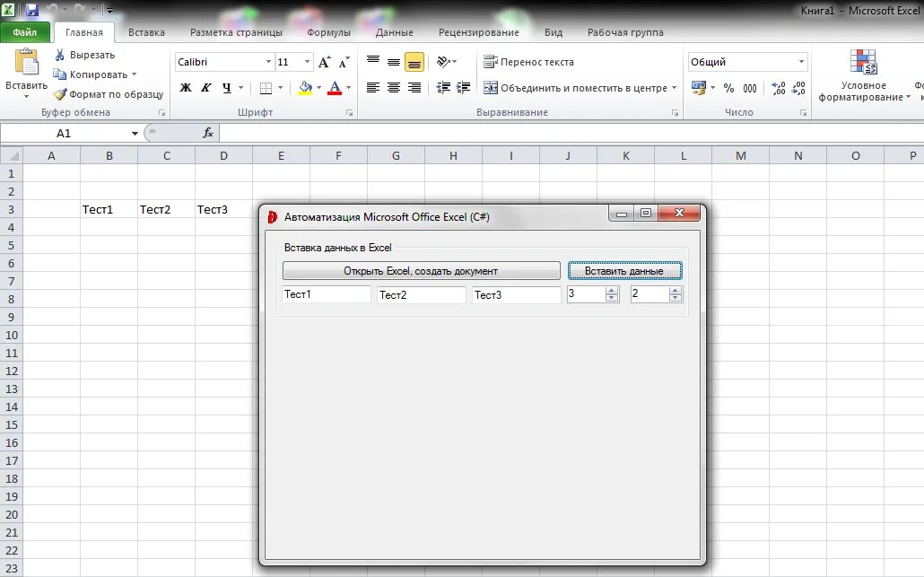Increase font size with large A icon

point(324,62)
